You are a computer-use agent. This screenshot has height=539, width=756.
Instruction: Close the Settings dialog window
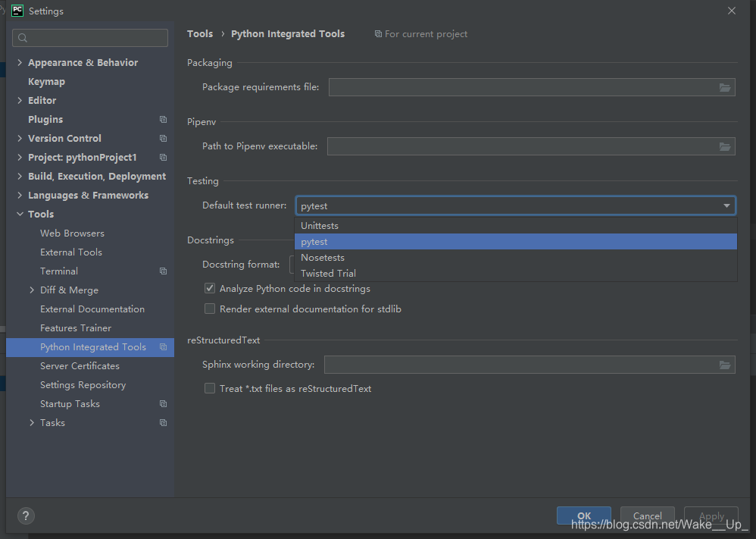coord(732,11)
